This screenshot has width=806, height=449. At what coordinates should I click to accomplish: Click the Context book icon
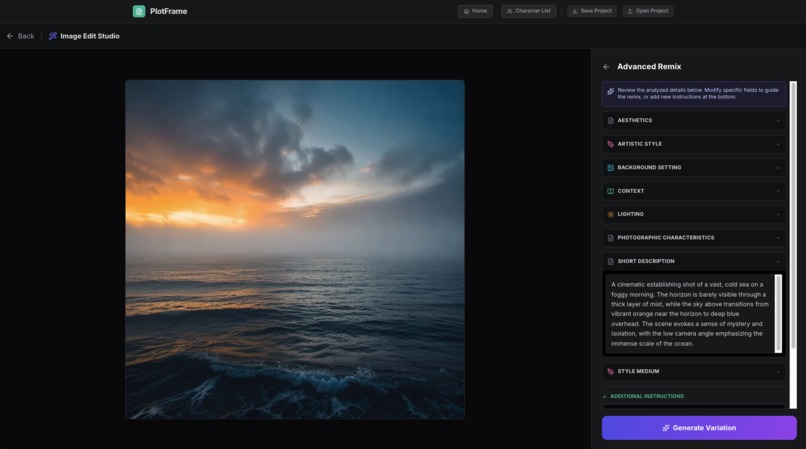610,191
